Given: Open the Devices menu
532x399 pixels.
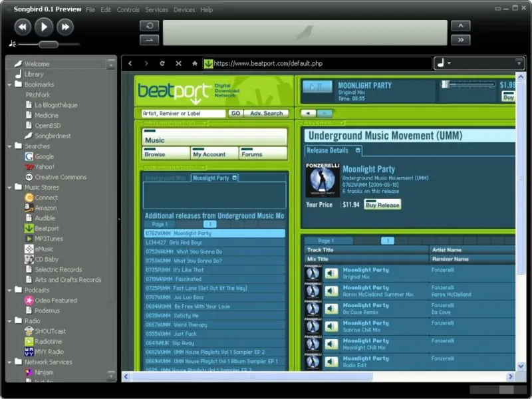Looking at the screenshot, I should click(184, 10).
